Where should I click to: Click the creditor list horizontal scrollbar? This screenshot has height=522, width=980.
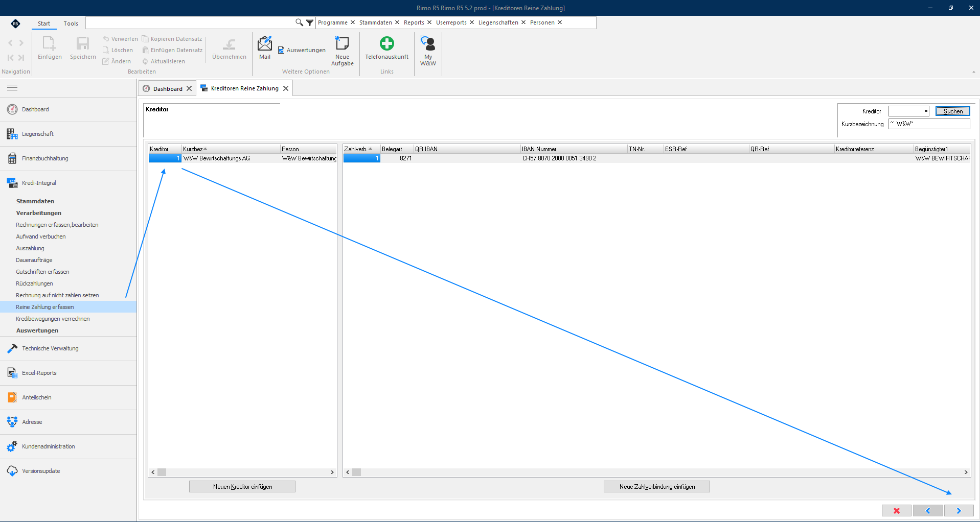point(242,472)
